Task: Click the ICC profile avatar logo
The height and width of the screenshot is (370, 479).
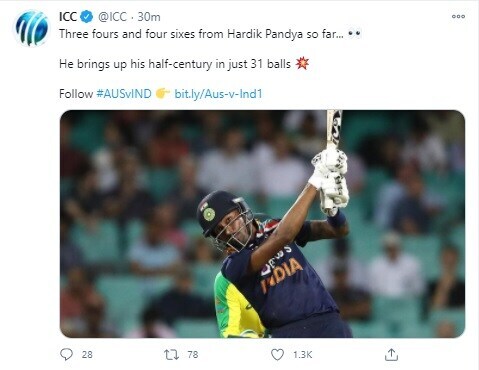Action: 31,28
